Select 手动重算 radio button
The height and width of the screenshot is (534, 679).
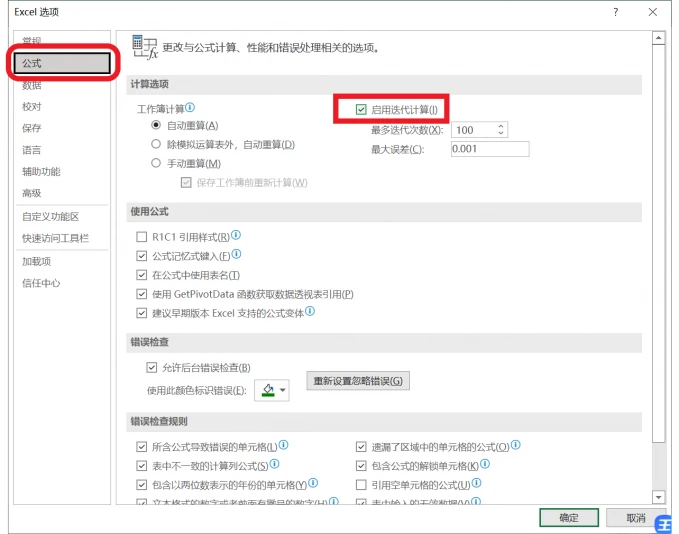tap(156, 163)
